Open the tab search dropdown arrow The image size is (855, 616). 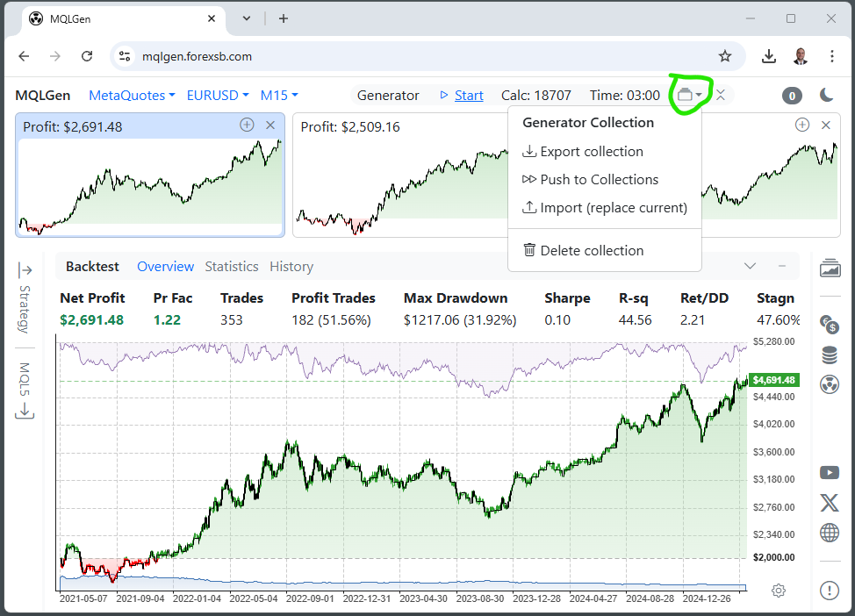247,18
